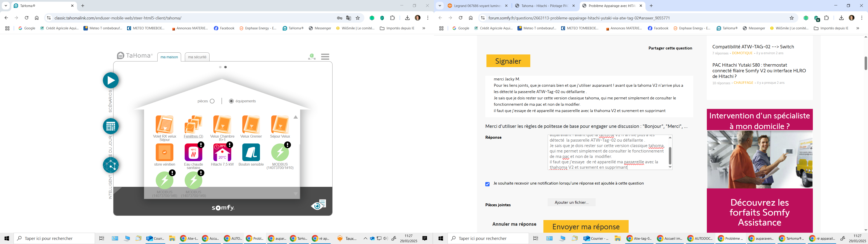Screen dimensions: 868x244
Task: Show more bookmarks in forum window
Action: pos(858,28)
